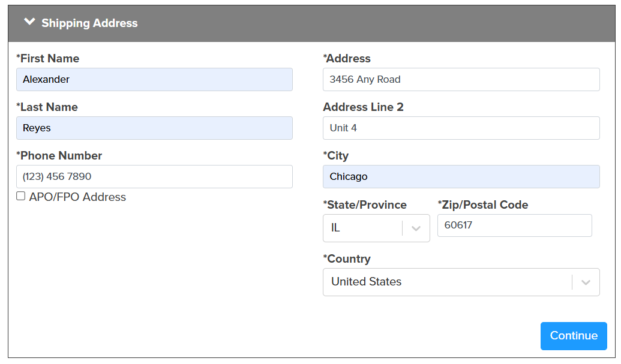Click the APO/FPO Address label text
This screenshot has height=364, width=621.
(77, 197)
